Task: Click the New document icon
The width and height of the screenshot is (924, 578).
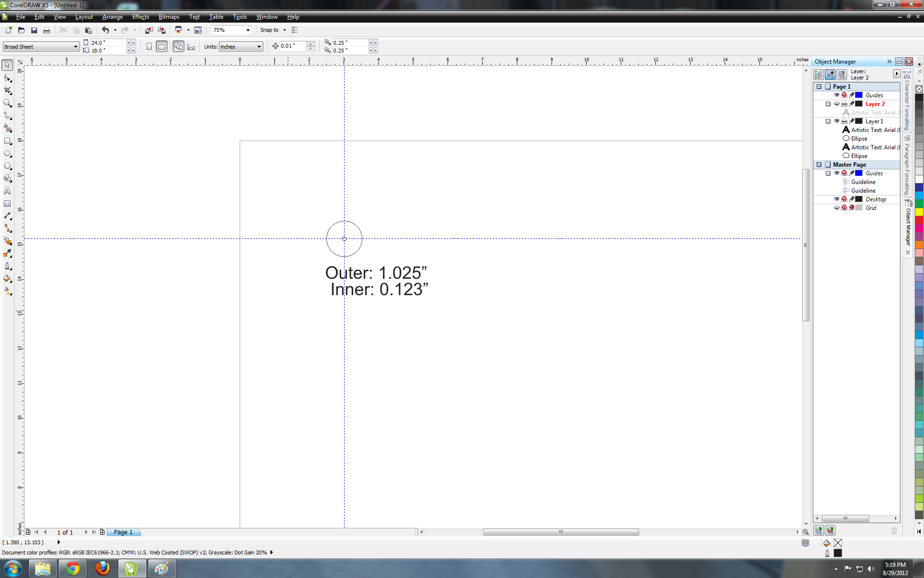Action: click(8, 30)
